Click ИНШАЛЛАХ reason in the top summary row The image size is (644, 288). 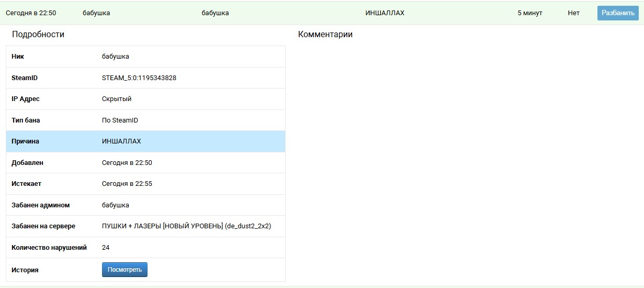pos(385,13)
